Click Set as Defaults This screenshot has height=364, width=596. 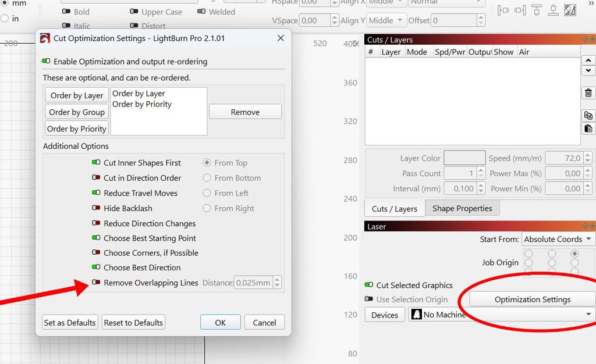point(70,322)
